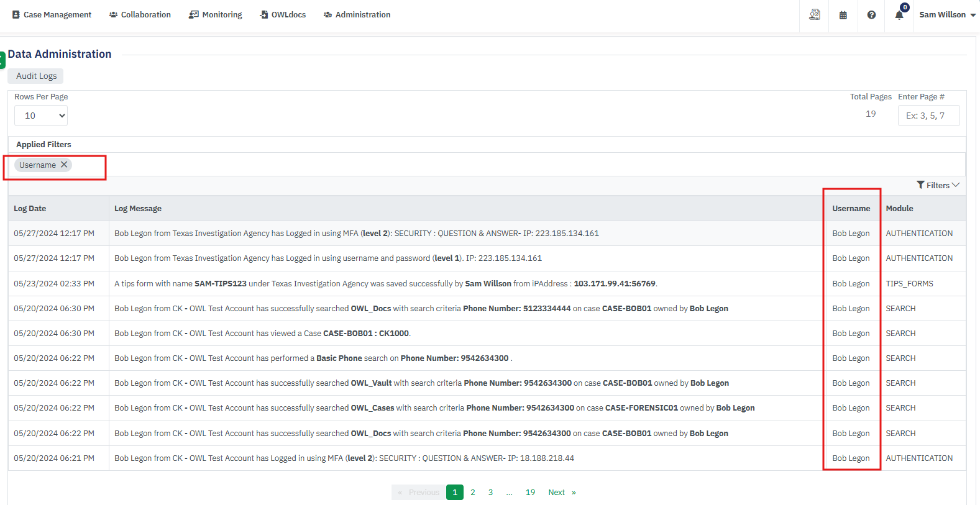Jump to page 19 of results
980x505 pixels.
pos(530,493)
